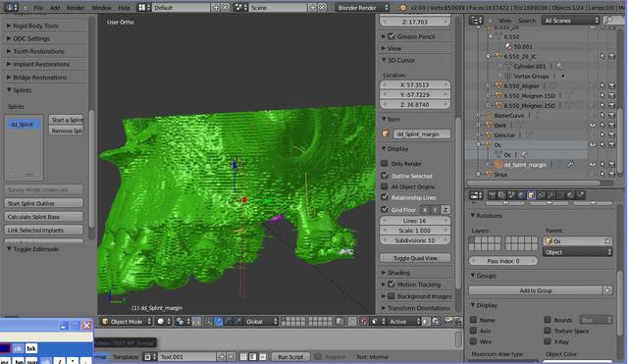This screenshot has width=628, height=364.
Task: Open the Object Mode dropdown
Action: coord(127,321)
